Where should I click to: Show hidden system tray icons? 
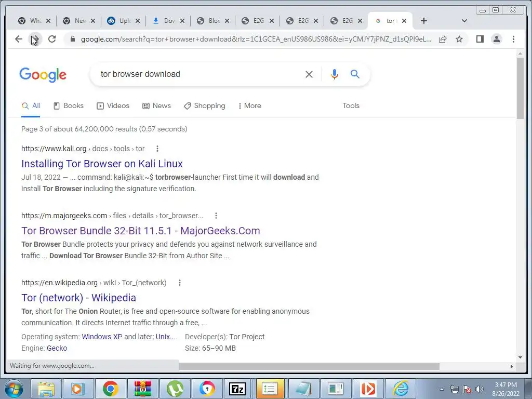[x=442, y=389]
